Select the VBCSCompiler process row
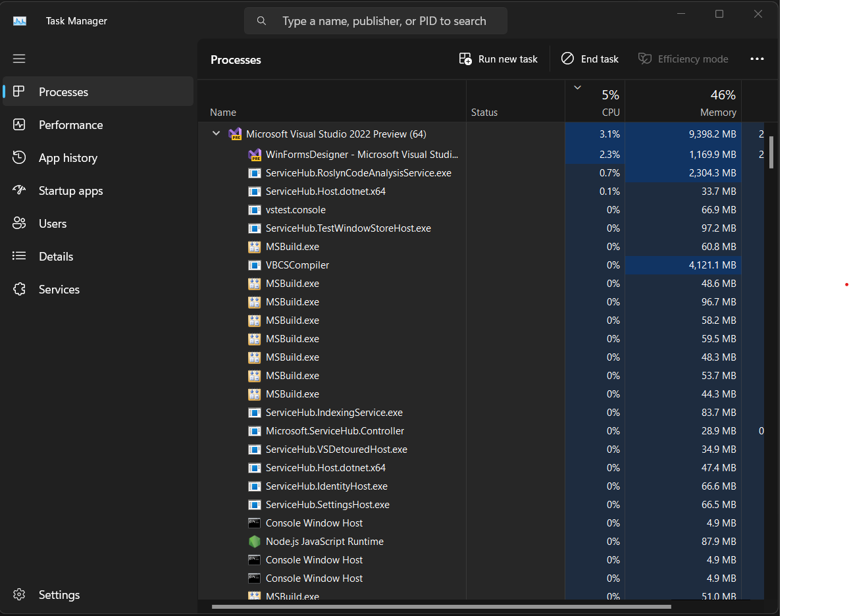The height and width of the screenshot is (616, 849). (x=297, y=265)
